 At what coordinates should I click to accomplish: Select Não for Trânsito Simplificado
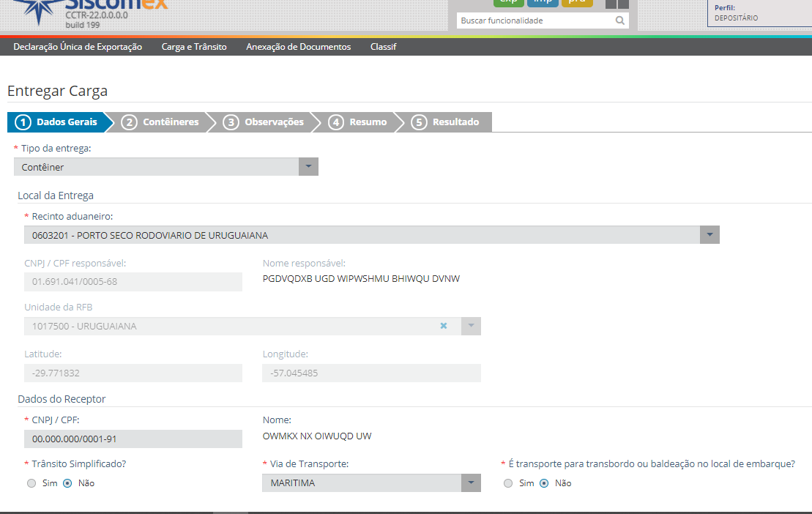coord(67,483)
